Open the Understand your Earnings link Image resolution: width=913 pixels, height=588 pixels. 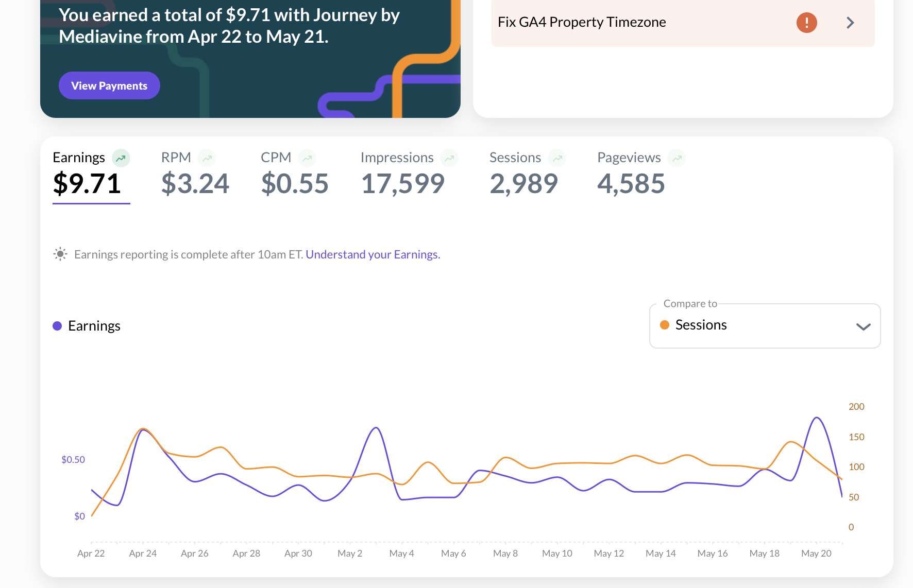373,254
